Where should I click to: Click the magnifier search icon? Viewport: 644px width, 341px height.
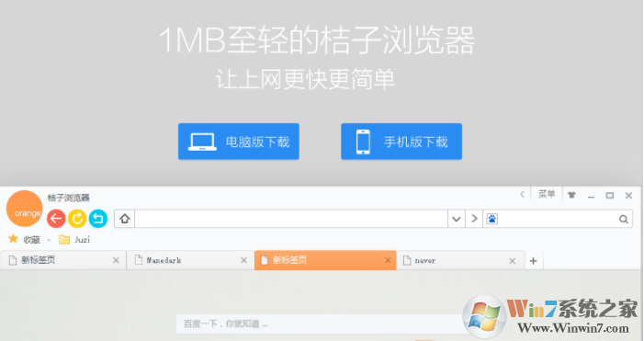pyautogui.click(x=624, y=220)
